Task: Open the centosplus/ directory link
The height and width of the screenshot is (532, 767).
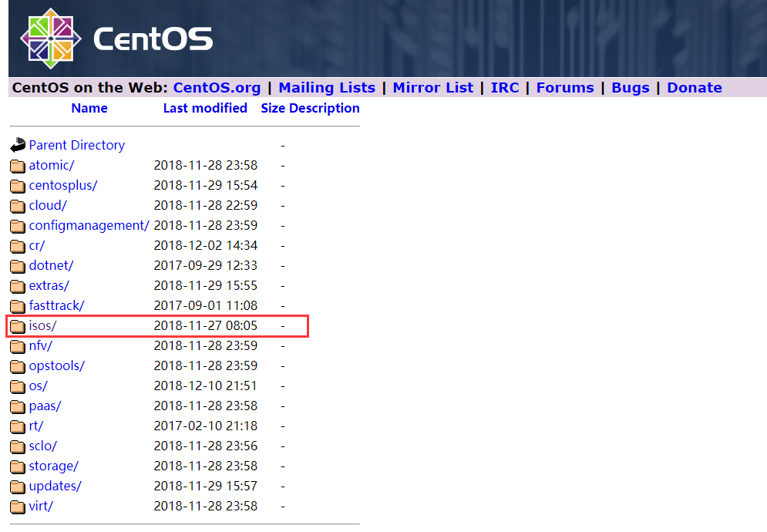Action: pos(63,186)
